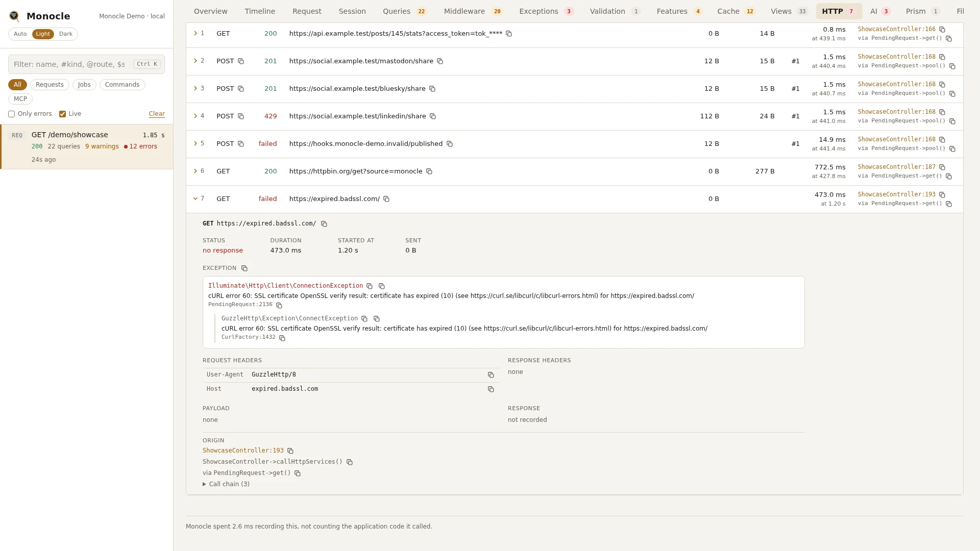This screenshot has height=551, width=980.
Task: Expand the Call chain (3) disclosure
Action: click(226, 484)
